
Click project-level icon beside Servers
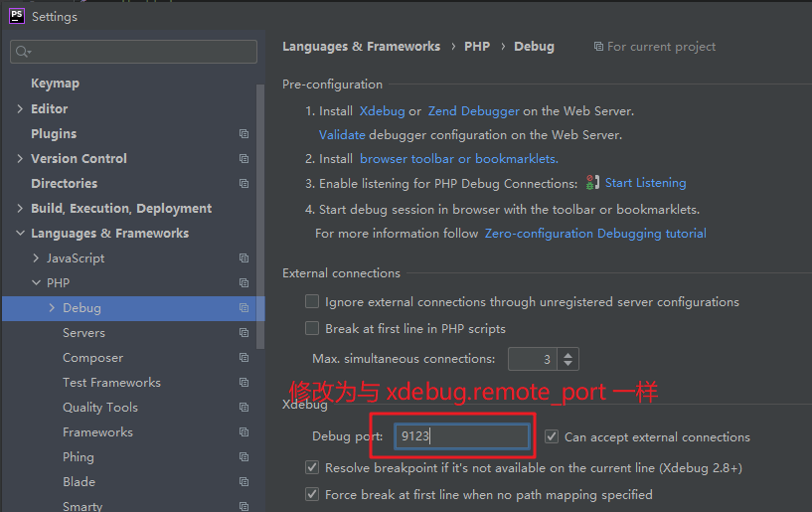pos(244,333)
